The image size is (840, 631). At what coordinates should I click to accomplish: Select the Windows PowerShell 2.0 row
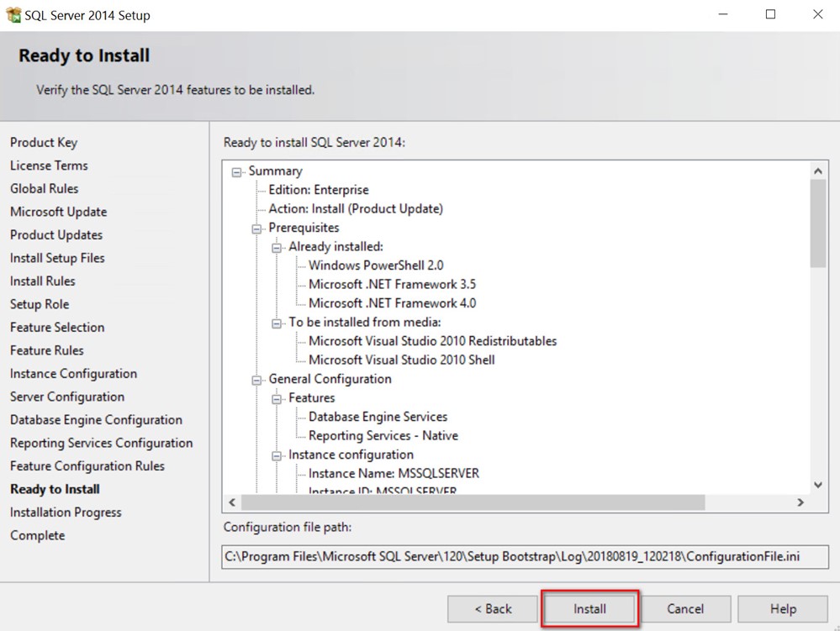tap(376, 266)
